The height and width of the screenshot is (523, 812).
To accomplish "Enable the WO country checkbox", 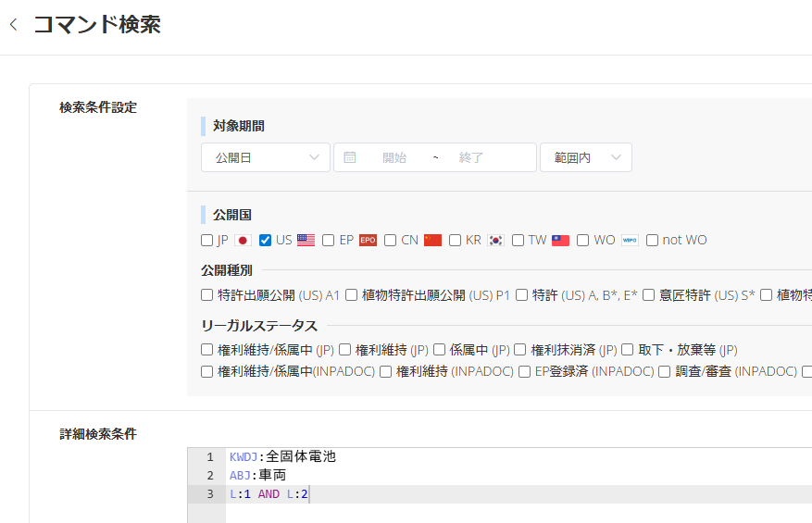I will (x=583, y=241).
